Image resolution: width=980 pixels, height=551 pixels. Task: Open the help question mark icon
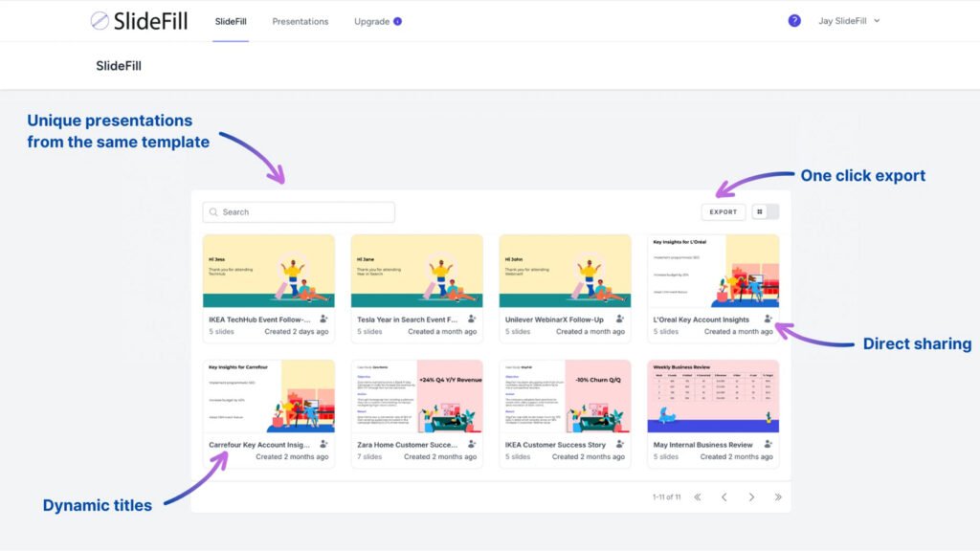(794, 20)
